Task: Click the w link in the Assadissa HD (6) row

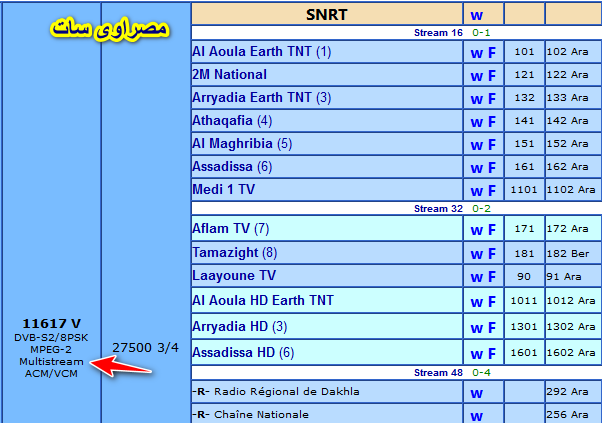Action: point(476,354)
